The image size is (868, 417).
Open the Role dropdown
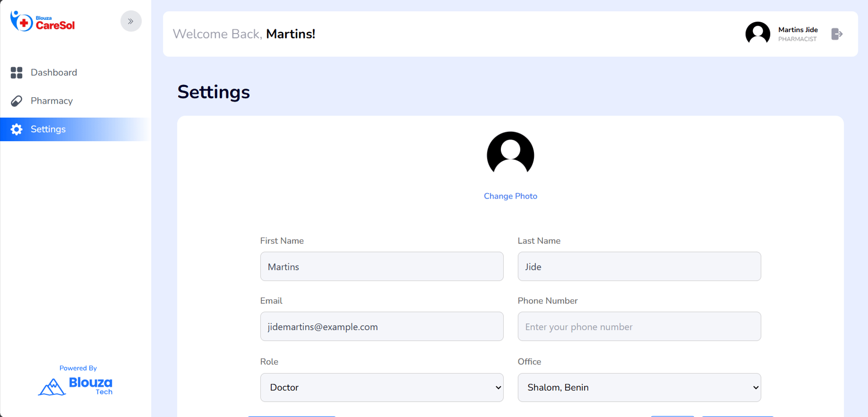pos(382,387)
